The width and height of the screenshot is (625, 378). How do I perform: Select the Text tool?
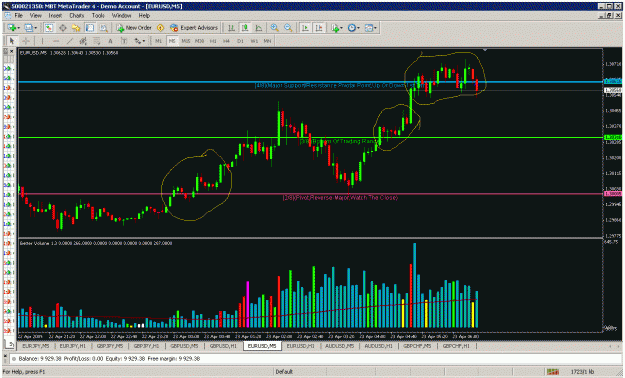pyautogui.click(x=110, y=41)
